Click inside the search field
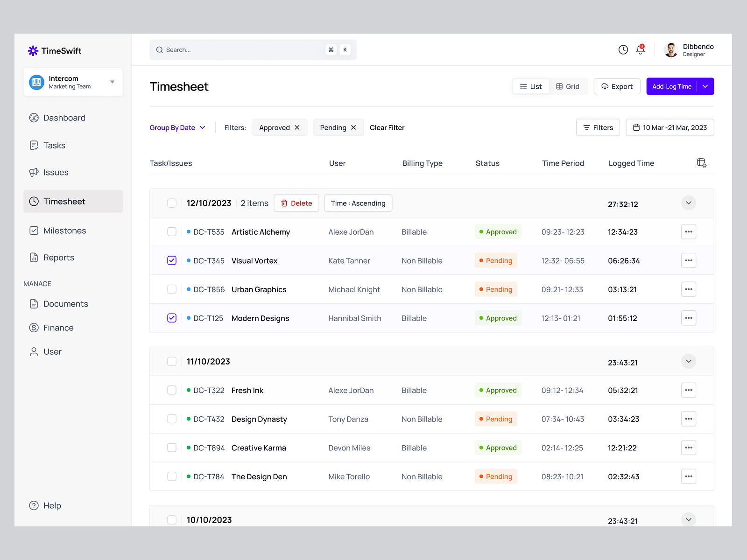This screenshot has height=560, width=747. 233,49
